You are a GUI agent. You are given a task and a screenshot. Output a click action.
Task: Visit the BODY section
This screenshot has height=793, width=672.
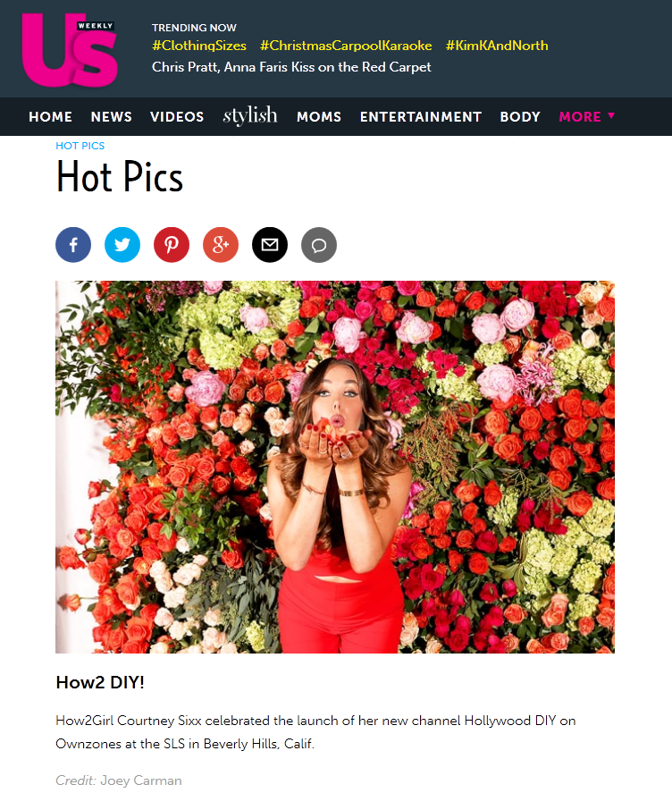520,117
